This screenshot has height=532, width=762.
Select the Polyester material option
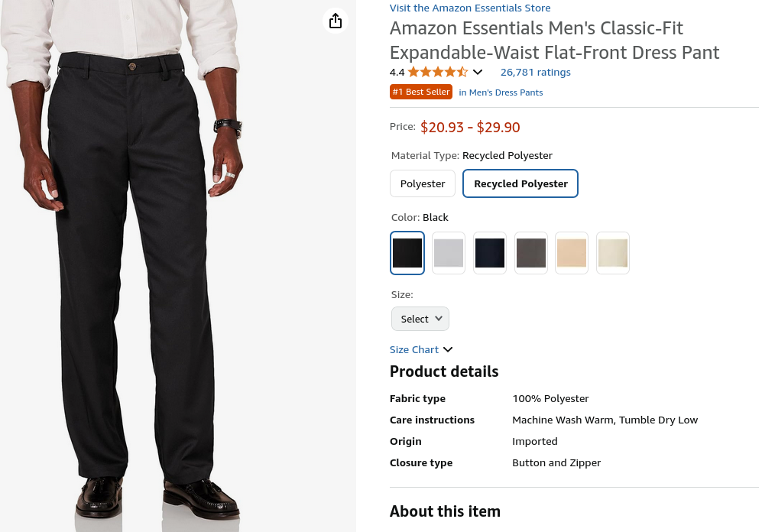pyautogui.click(x=423, y=183)
